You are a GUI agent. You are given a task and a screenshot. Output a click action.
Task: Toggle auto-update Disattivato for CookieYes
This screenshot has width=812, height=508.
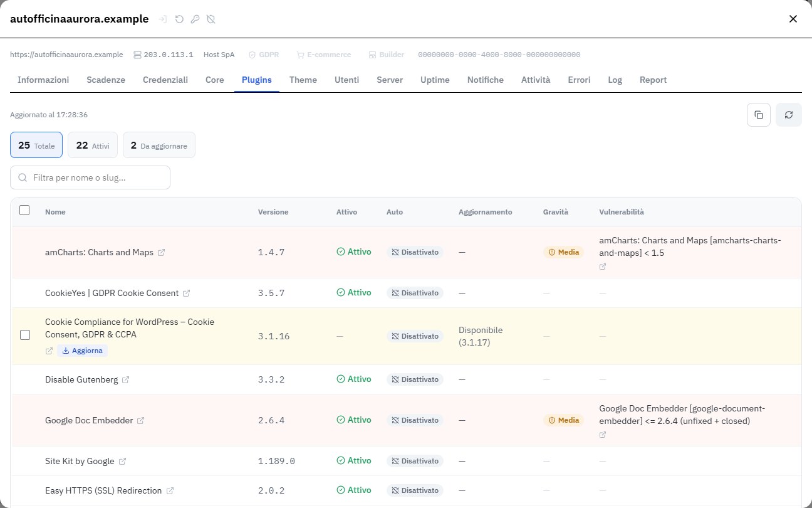click(x=415, y=293)
